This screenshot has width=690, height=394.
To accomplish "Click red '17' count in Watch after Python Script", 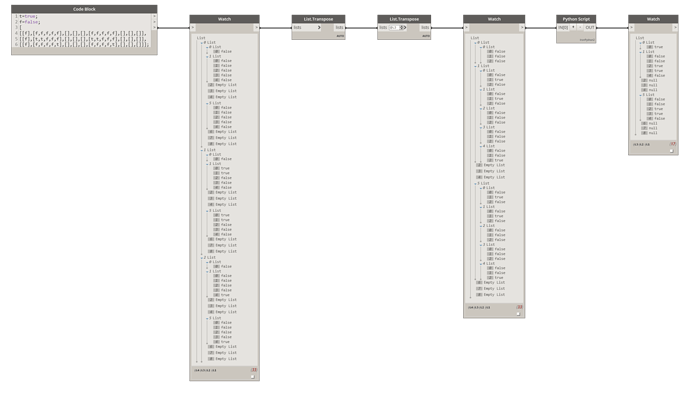I will click(673, 144).
